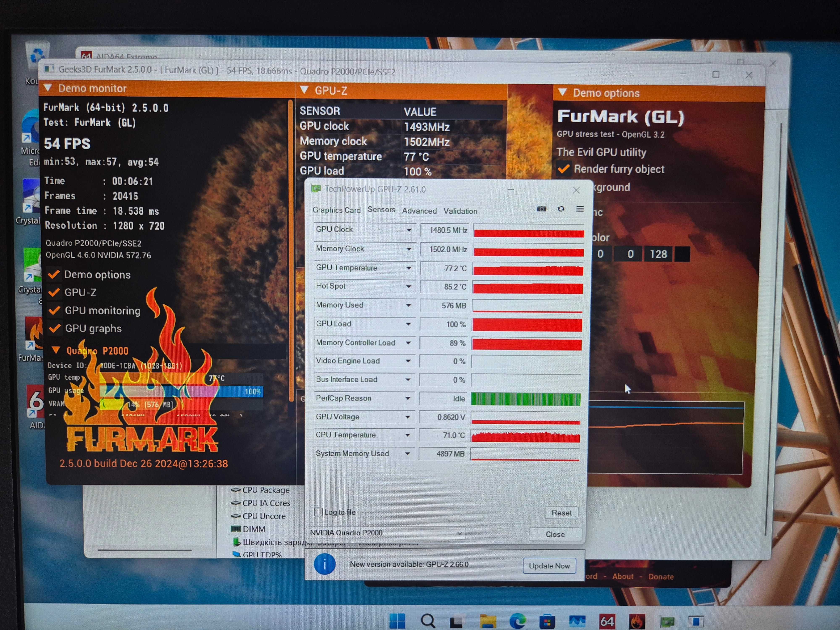Screen dimensions: 840x630
Task: Open System Memory Used sensor dropdown
Action: click(407, 454)
